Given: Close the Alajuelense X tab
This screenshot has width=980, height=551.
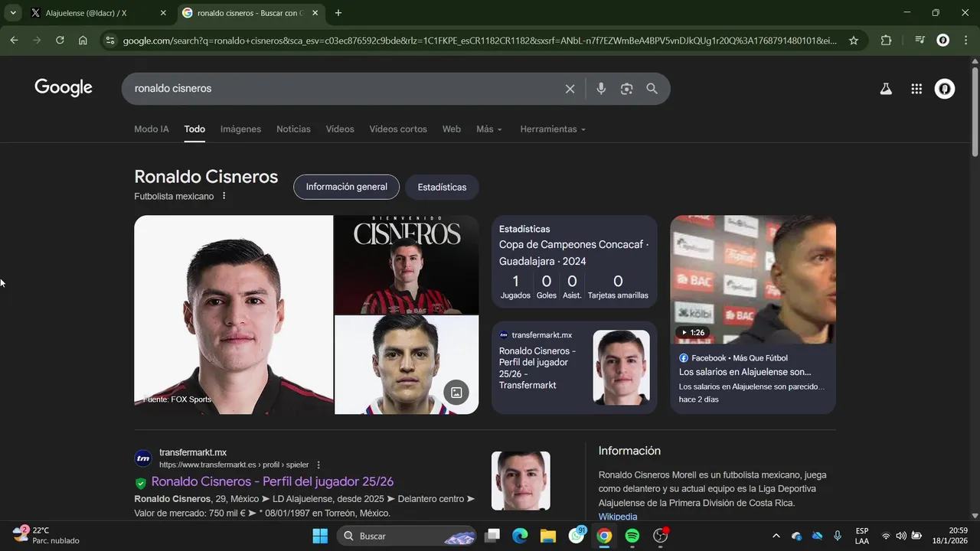Looking at the screenshot, I should tap(162, 13).
